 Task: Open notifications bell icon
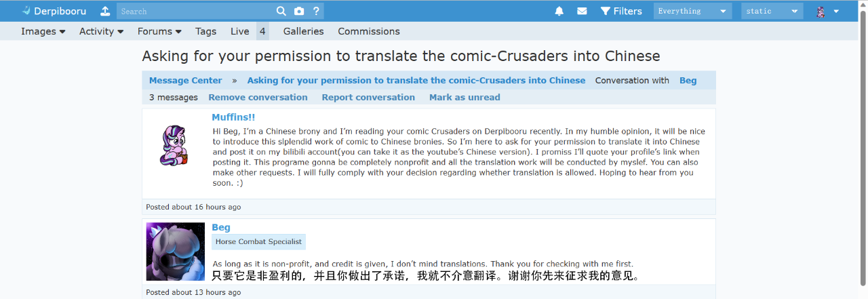(x=559, y=11)
